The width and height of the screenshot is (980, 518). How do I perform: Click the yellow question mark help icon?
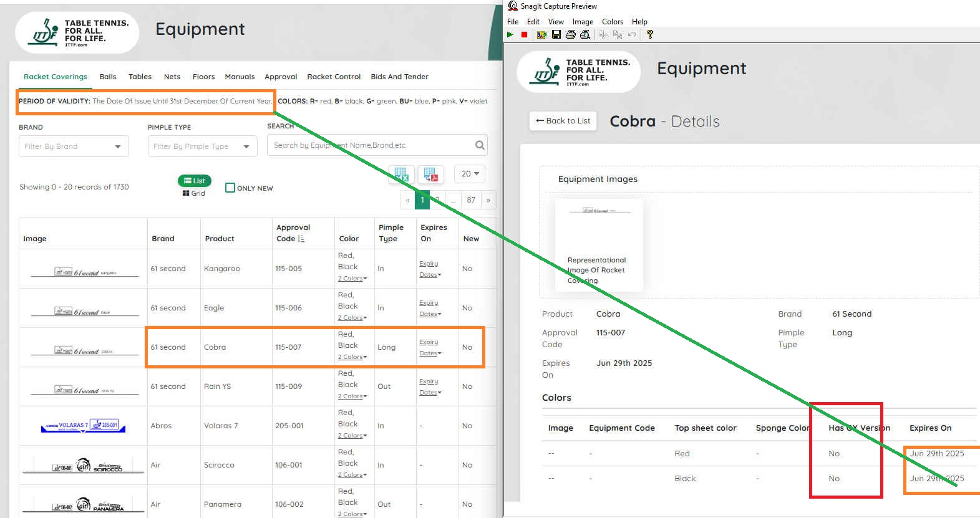point(650,35)
